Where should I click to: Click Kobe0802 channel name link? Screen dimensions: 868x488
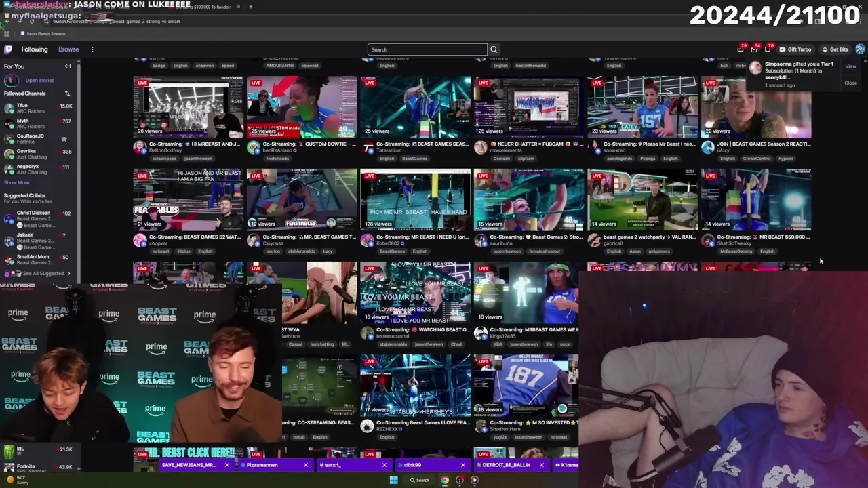click(x=389, y=243)
